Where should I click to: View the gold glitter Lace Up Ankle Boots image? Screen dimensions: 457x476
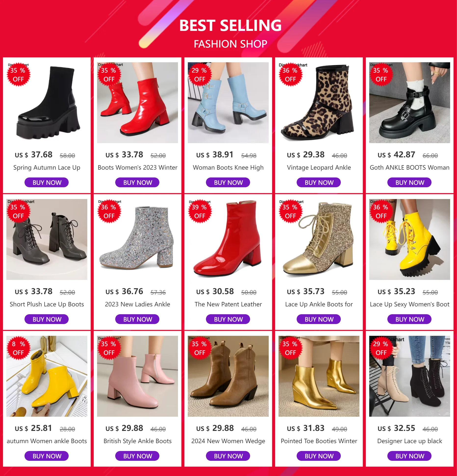[319, 239]
